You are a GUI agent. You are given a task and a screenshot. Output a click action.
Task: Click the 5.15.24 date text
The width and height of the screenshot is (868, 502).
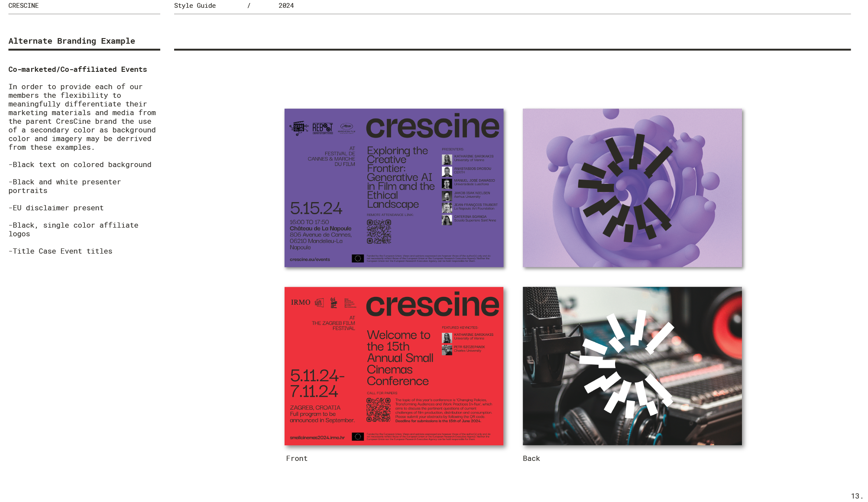(316, 209)
